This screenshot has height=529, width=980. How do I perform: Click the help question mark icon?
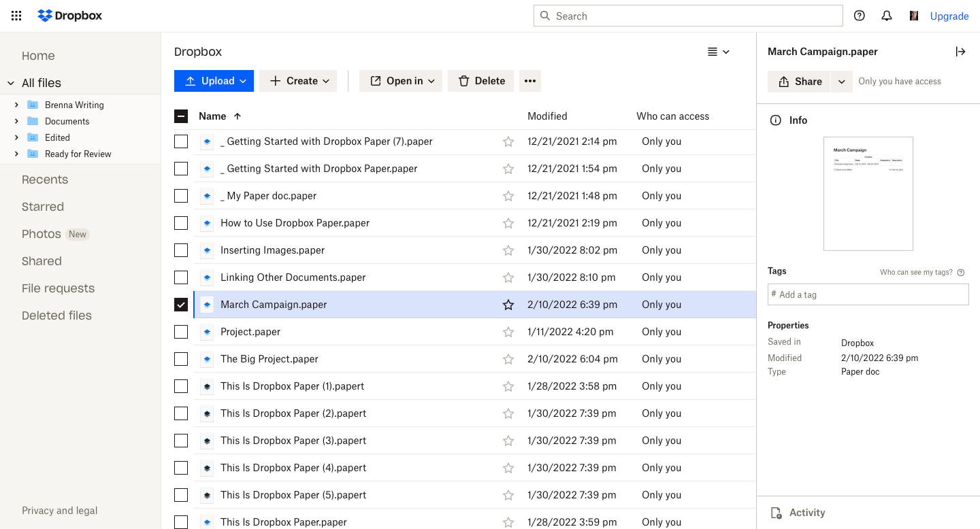(859, 15)
